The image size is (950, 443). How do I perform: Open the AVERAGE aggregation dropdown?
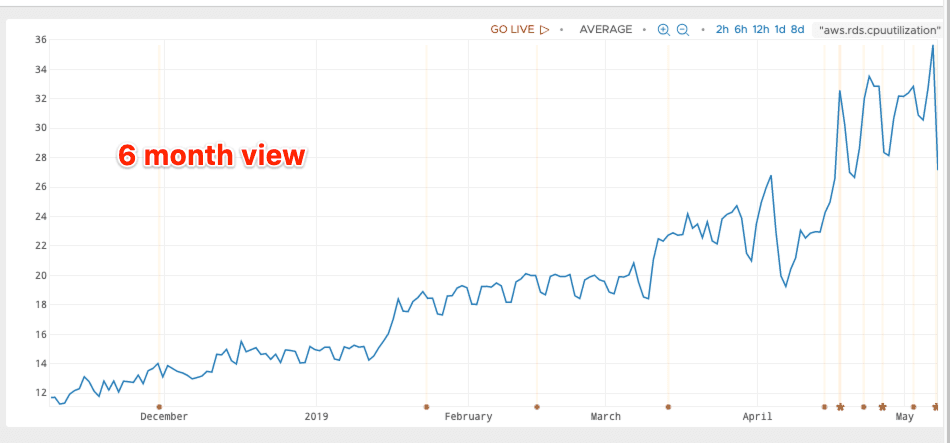click(606, 29)
